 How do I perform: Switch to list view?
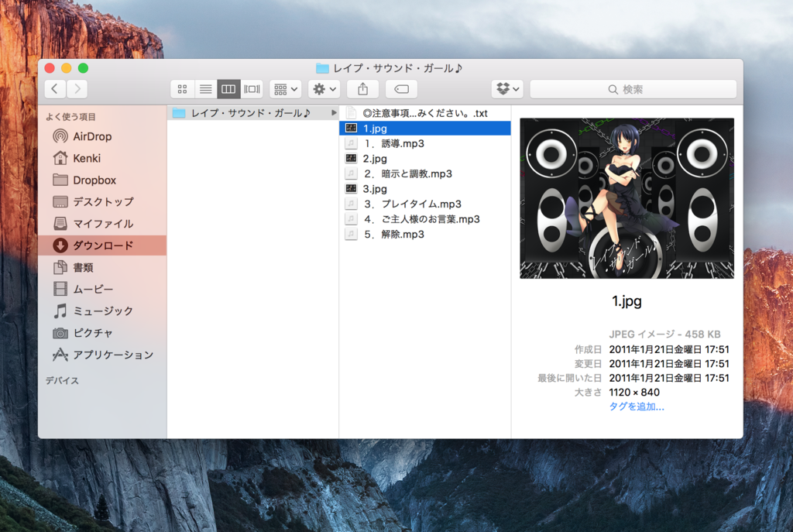pos(205,90)
